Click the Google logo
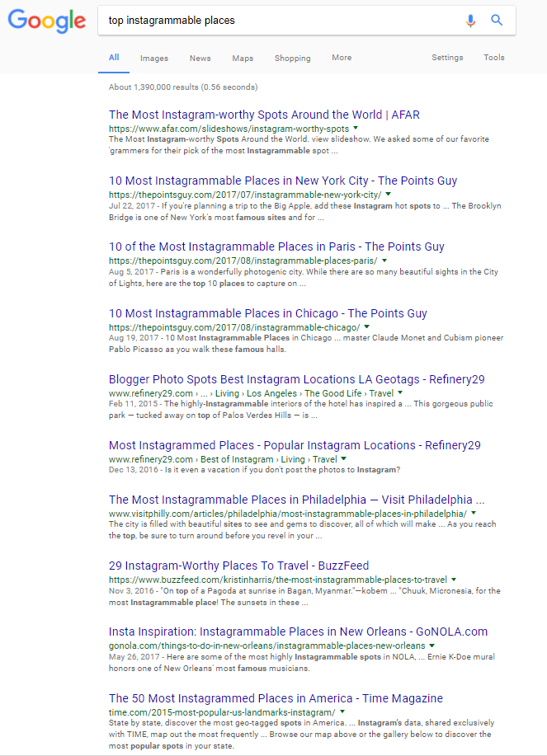This screenshot has width=547, height=756. (x=47, y=21)
